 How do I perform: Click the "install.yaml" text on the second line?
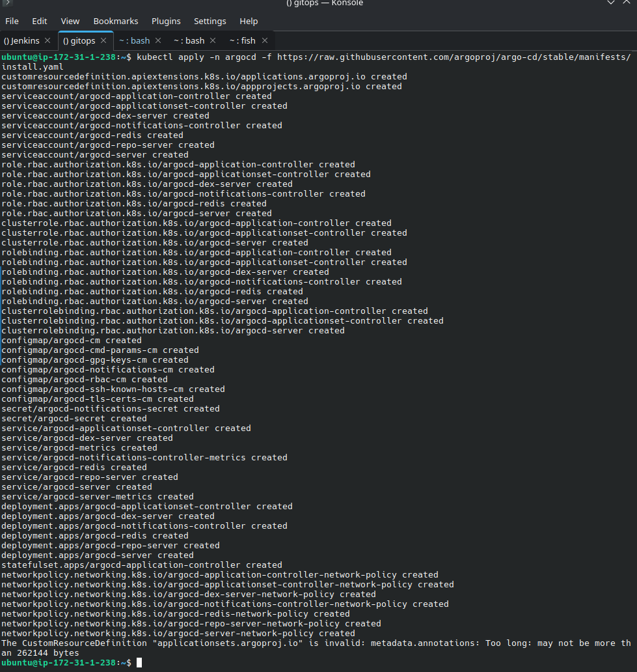33,67
